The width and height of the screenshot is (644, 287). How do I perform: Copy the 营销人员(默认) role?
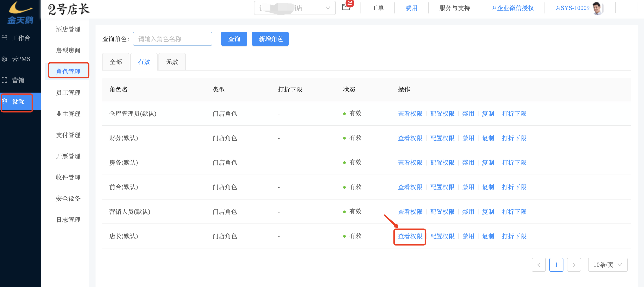[488, 212]
